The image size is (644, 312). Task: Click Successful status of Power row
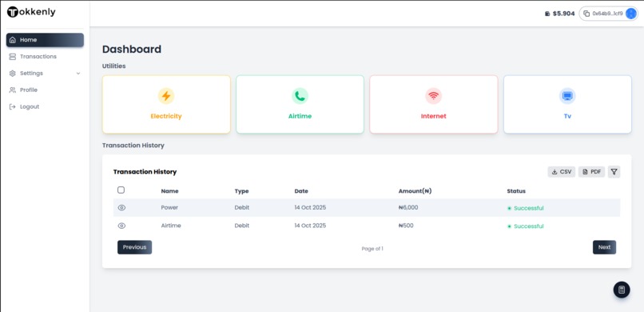(x=525, y=209)
